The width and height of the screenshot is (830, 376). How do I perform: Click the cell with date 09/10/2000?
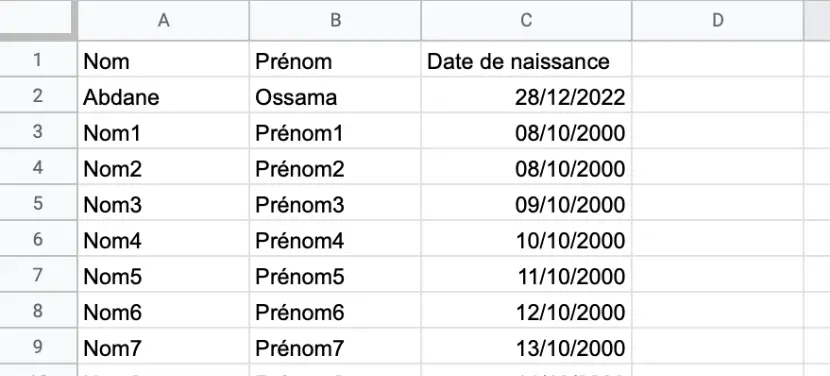pyautogui.click(x=526, y=203)
